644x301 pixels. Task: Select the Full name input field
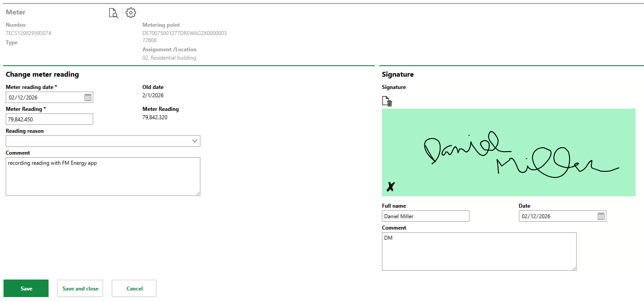(x=425, y=216)
